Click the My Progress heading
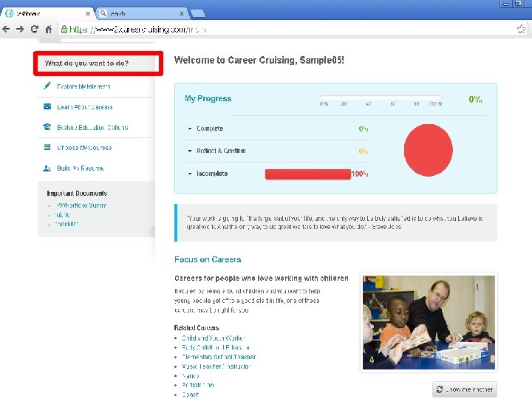This screenshot has width=532, height=399. (208, 98)
